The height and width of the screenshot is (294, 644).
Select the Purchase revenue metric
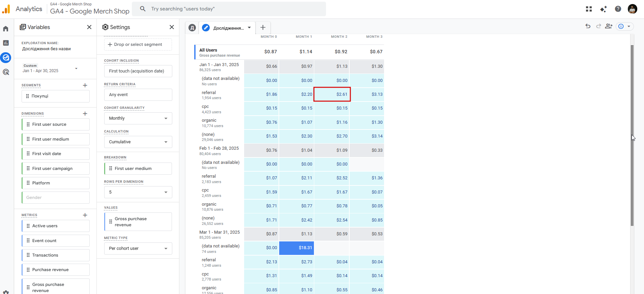56,270
